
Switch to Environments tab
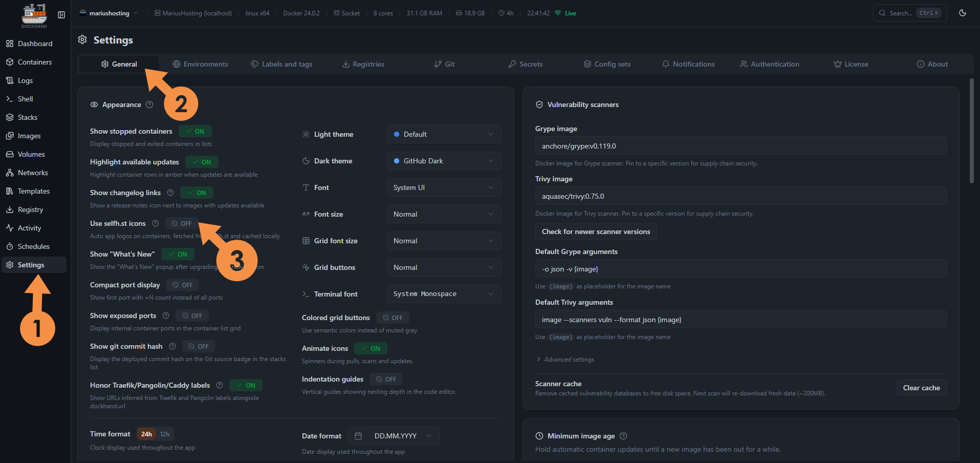(201, 64)
